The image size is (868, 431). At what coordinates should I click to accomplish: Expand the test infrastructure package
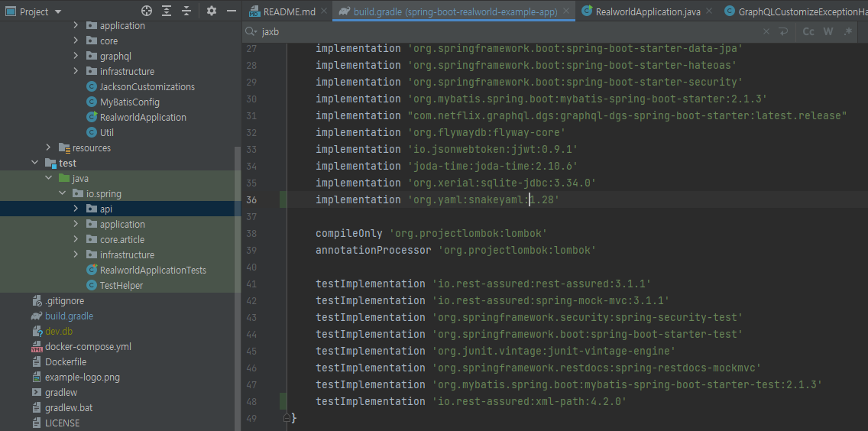[76, 254]
